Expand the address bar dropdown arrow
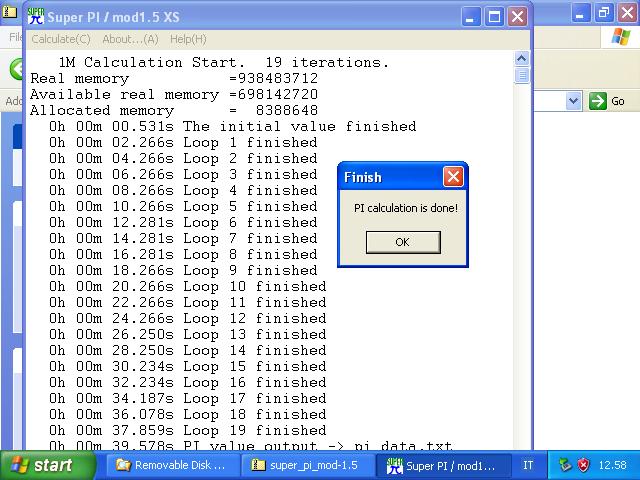Viewport: 640px width, 480px height. coord(573,101)
